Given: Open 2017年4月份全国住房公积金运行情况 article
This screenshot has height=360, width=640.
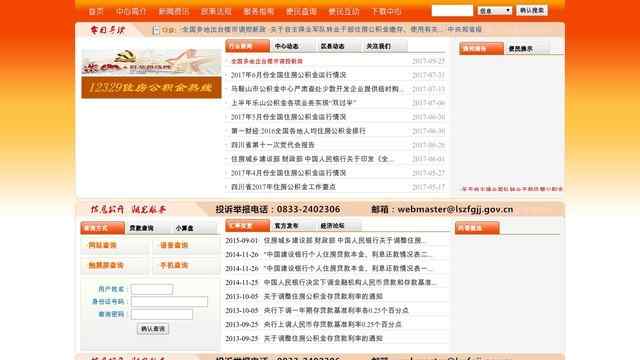Looking at the screenshot, I should click(289, 173).
